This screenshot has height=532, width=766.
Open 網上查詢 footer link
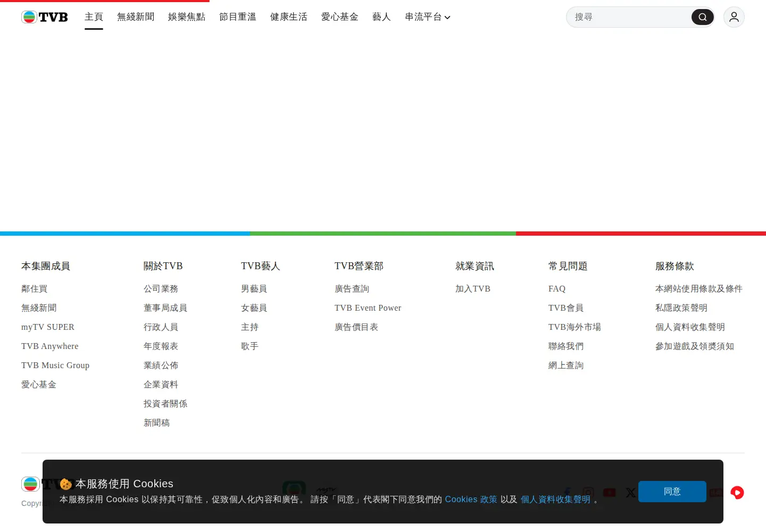click(566, 365)
